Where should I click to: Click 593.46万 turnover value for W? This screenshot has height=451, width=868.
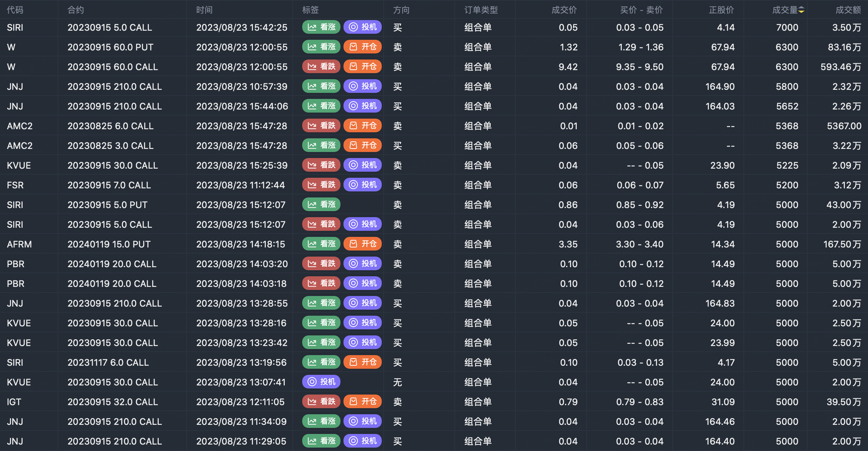840,67
